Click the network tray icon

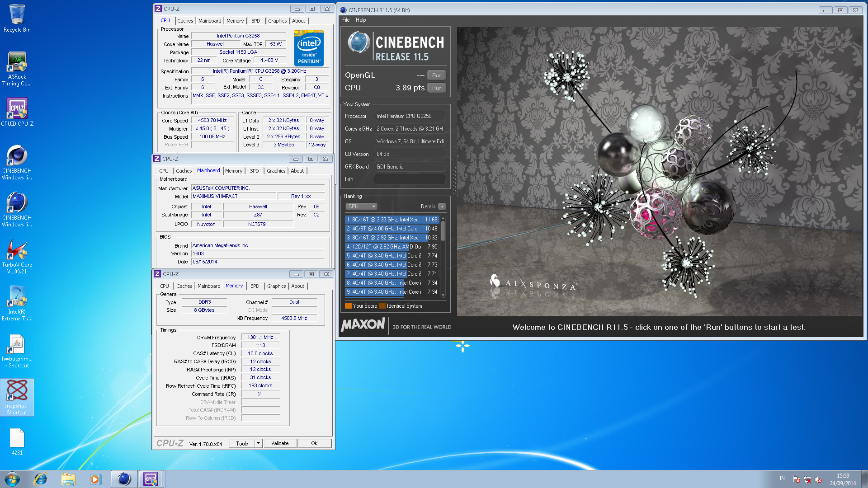tap(807, 479)
